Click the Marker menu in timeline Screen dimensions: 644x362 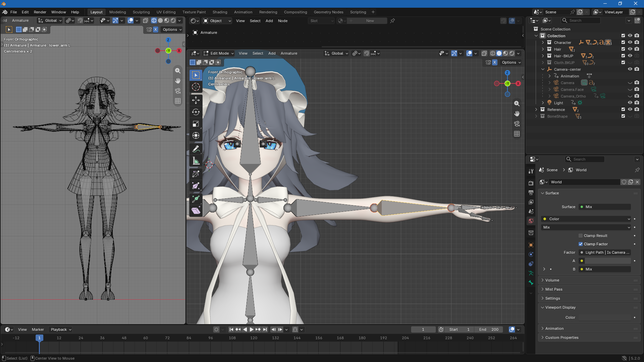point(38,329)
